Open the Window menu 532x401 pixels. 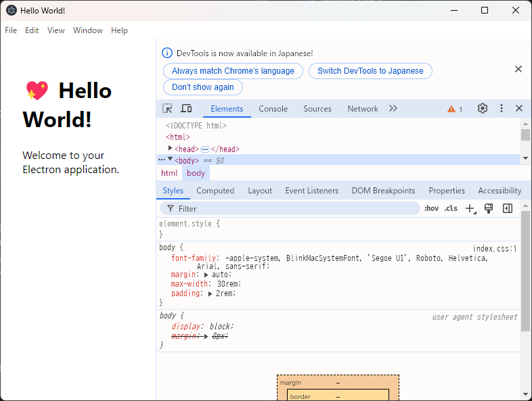(x=88, y=30)
